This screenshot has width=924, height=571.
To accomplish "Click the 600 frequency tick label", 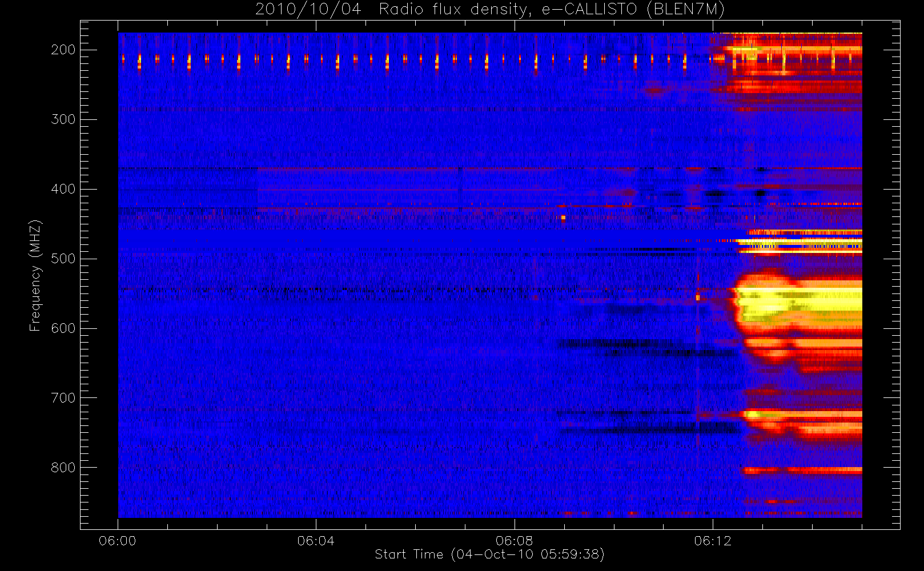I will [63, 328].
